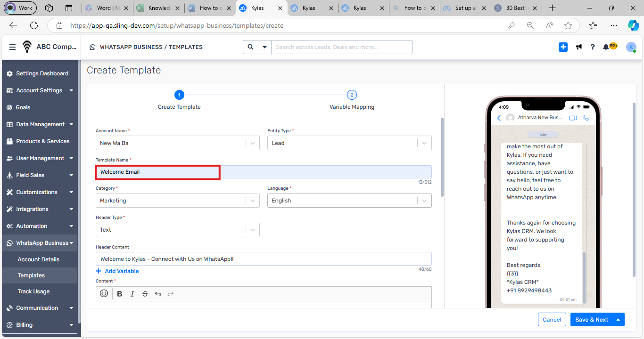The width and height of the screenshot is (644, 339).
Task: Open the Language dropdown showing English
Action: 349,201
